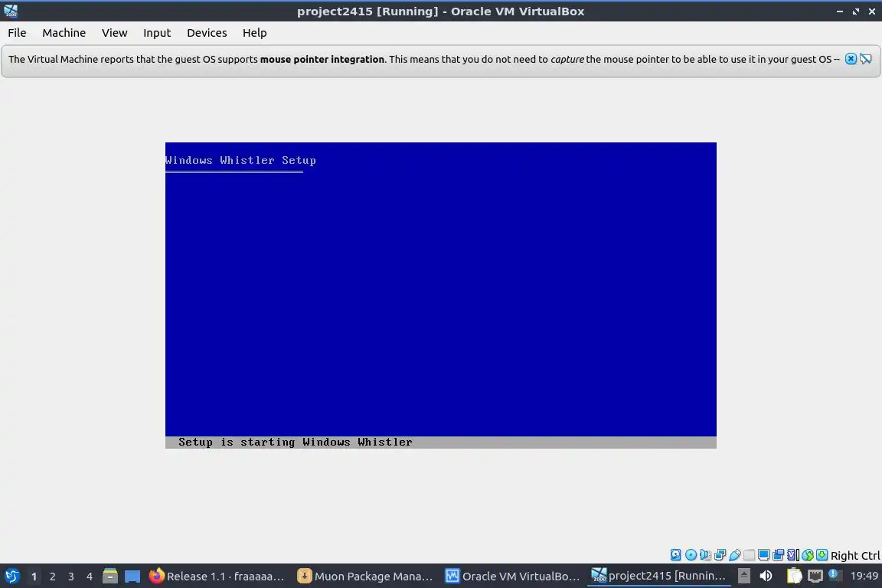Screen dimensions: 882x588
Task: Click inside the Windows Whistler Setup screen
Action: pyautogui.click(x=440, y=295)
